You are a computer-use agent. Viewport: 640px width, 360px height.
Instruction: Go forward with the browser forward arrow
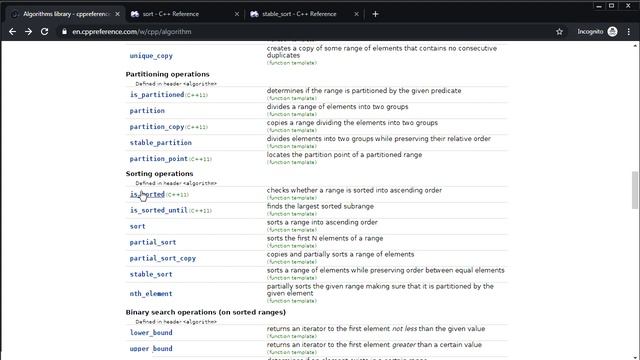click(x=28, y=32)
